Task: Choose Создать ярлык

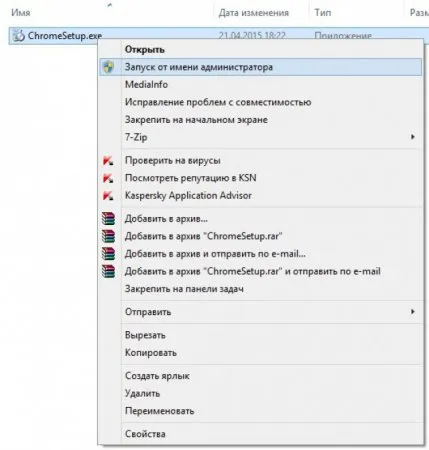Action: pos(261,376)
